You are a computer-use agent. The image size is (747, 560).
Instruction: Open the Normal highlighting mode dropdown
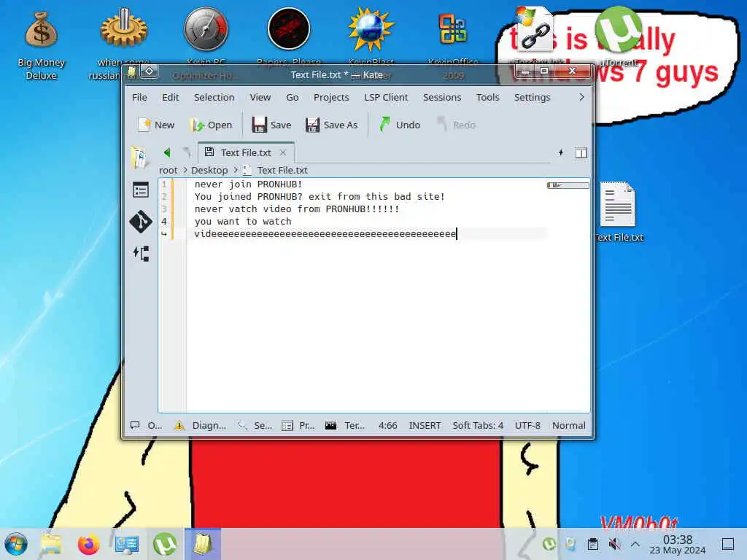569,425
